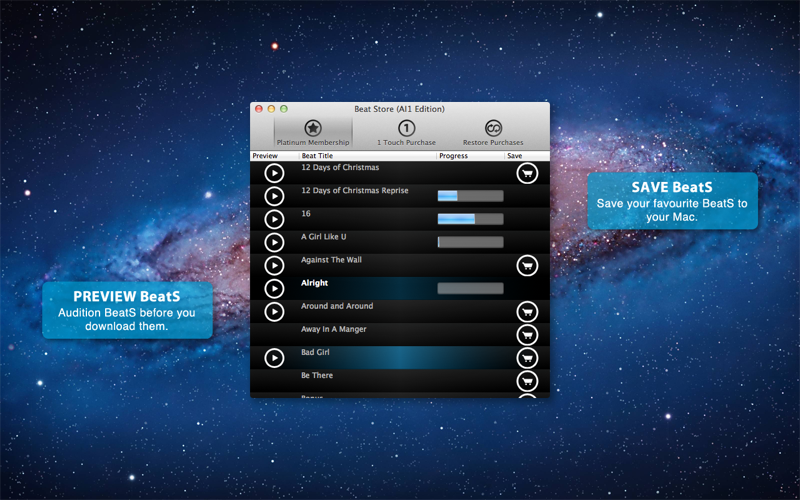Viewport: 800px width, 500px height.
Task: Select the beat title text '16'
Action: click(306, 213)
